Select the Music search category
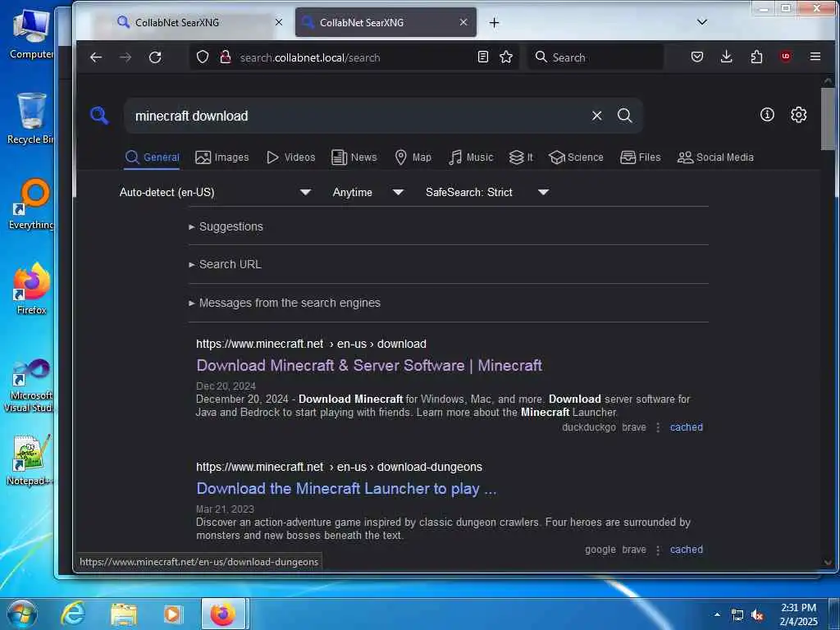 click(x=471, y=157)
